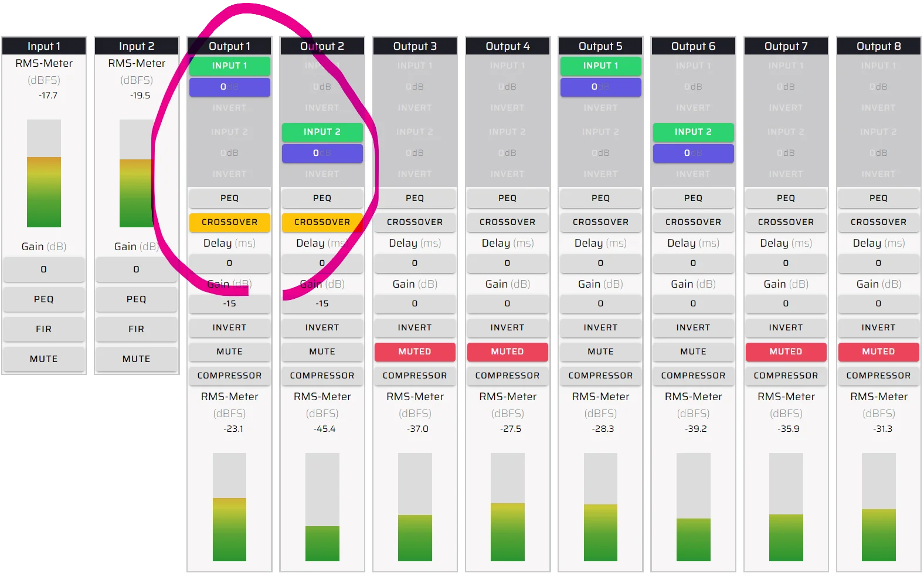924x580 pixels.
Task: Open the COMPRESSOR for Output 4
Action: tap(507, 376)
